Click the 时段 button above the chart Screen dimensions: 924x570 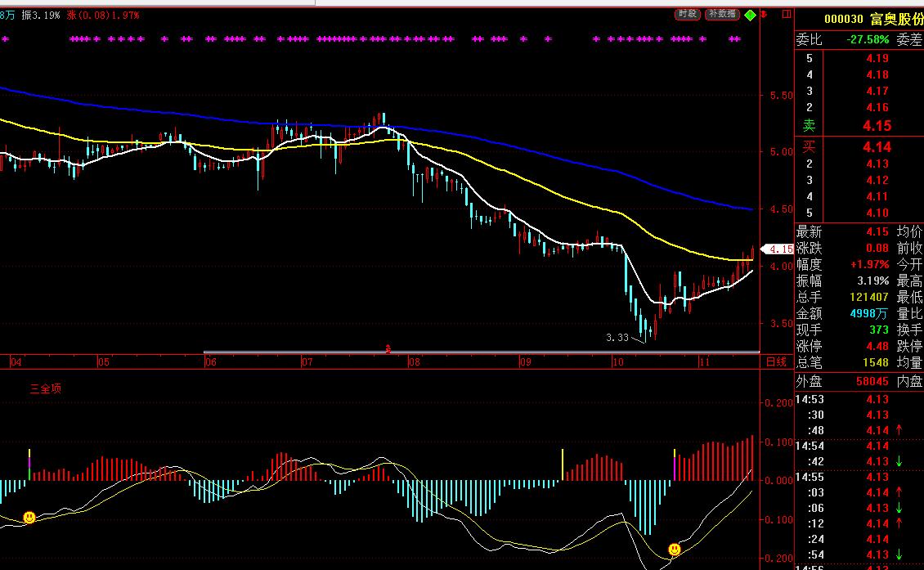click(x=687, y=14)
